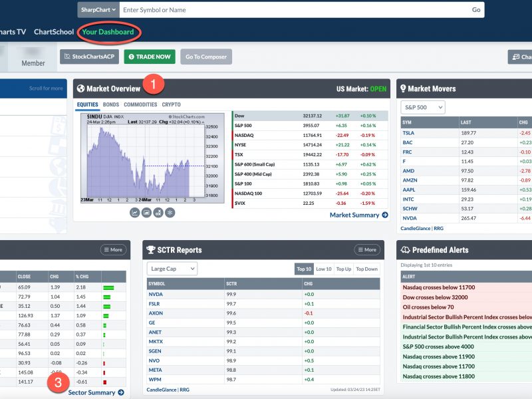The image size is (532, 399).
Task: Switch to the EQUITIES tab
Action: click(x=88, y=104)
